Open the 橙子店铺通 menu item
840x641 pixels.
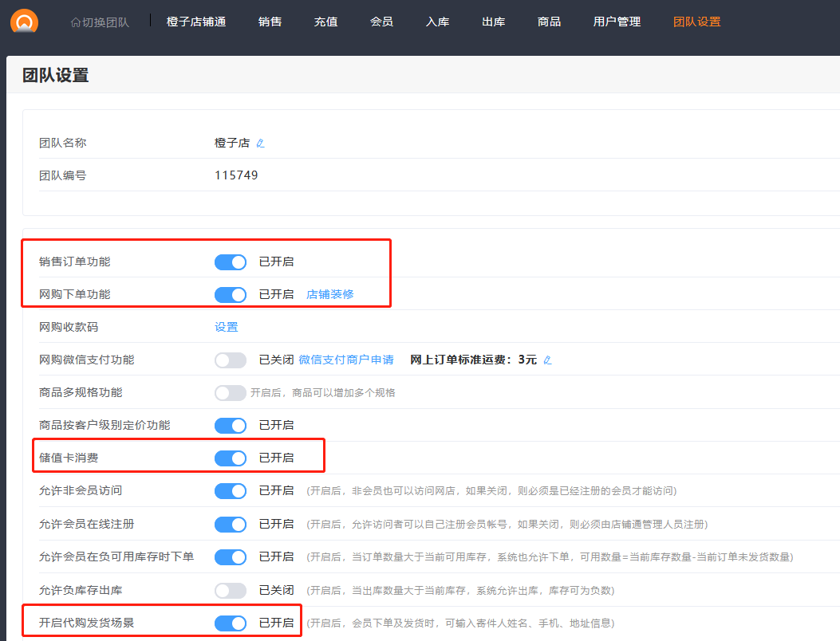coord(196,22)
